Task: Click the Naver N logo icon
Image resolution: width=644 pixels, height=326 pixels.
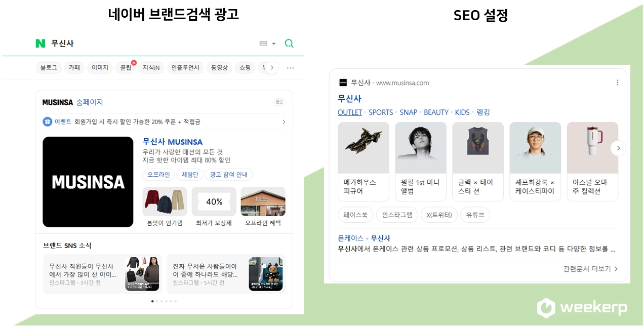Action: (41, 44)
